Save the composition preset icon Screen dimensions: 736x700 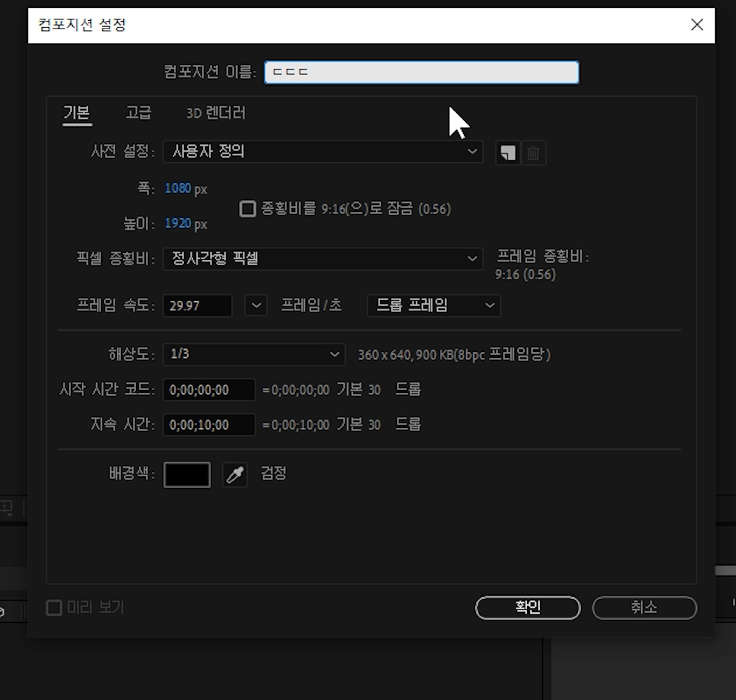[x=507, y=152]
